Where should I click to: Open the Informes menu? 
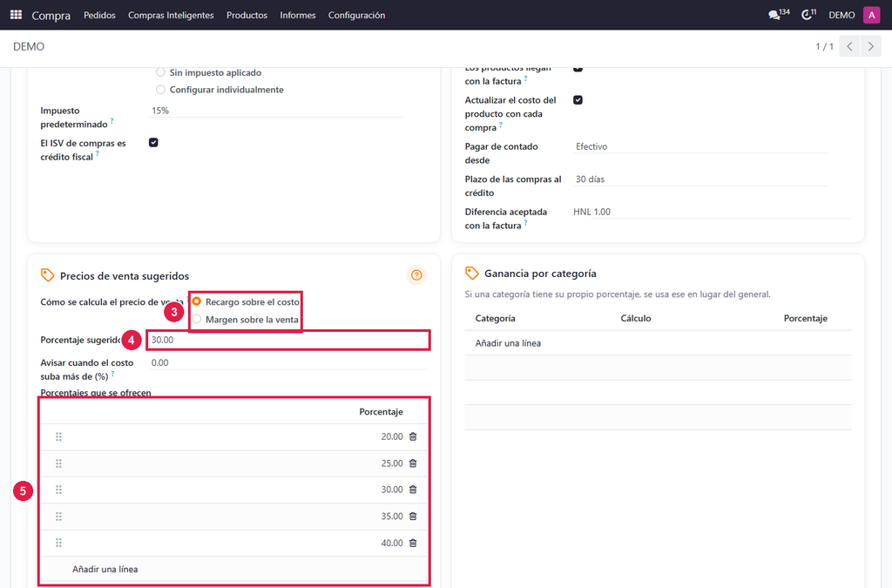click(x=298, y=15)
